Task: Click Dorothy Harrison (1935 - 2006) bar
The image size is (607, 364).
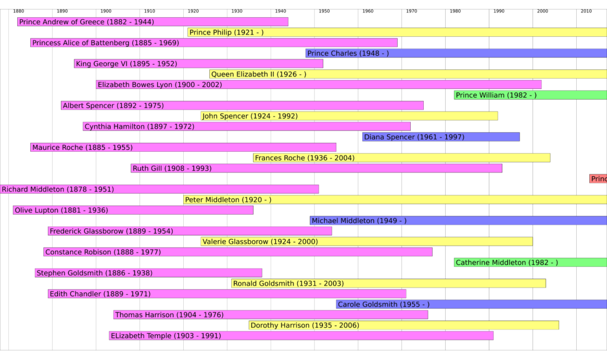Action: pyautogui.click(x=404, y=325)
